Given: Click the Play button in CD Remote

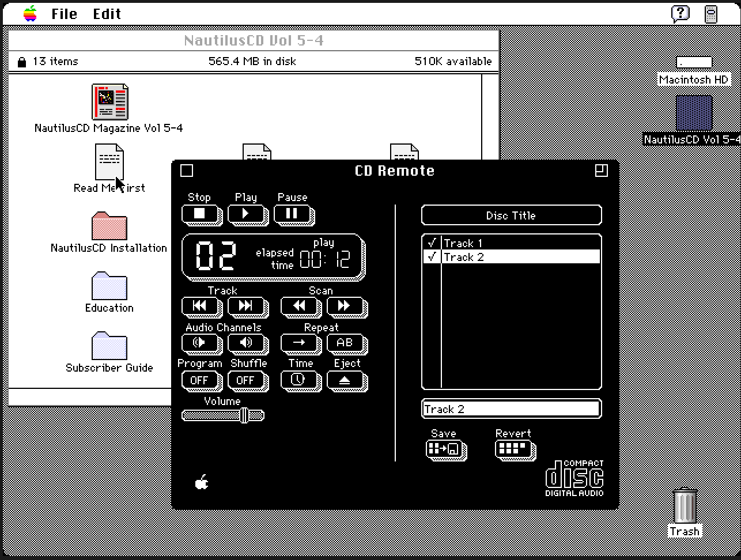Looking at the screenshot, I should tap(247, 214).
